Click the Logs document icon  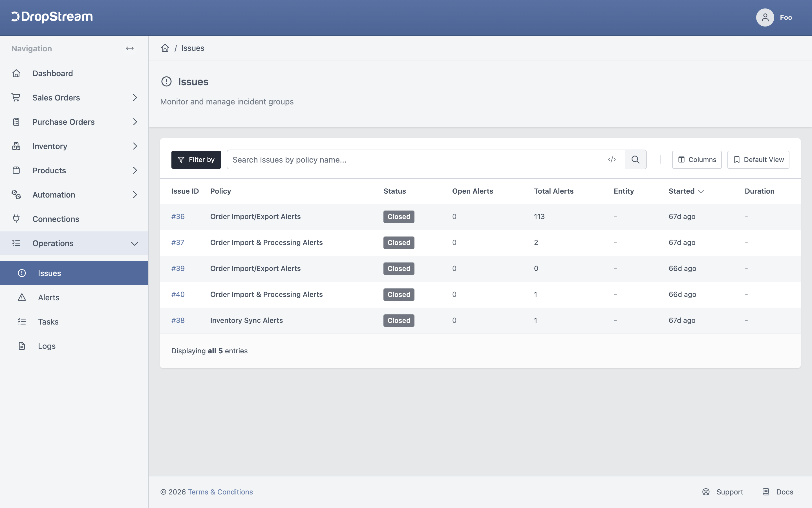pyautogui.click(x=22, y=346)
